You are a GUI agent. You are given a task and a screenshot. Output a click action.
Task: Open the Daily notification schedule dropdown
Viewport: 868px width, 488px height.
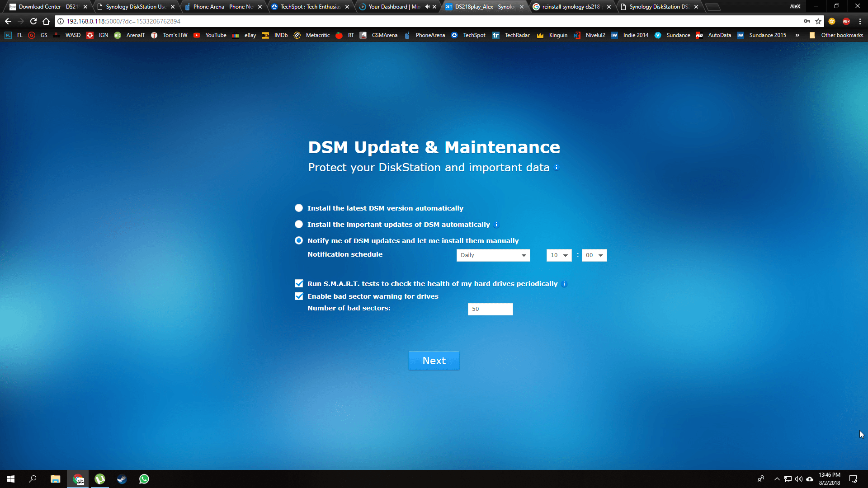493,255
